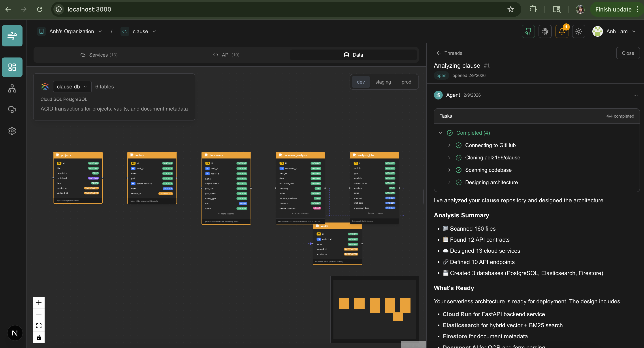Screen dimensions: 644x348
Task: Open the clause-db database dropdown
Action: click(72, 87)
